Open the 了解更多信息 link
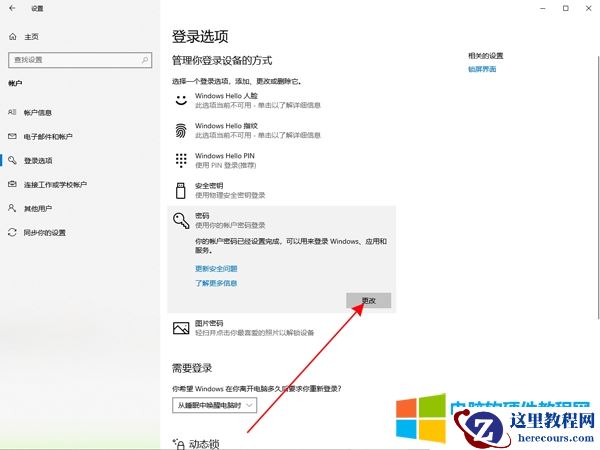The image size is (600, 450). tap(216, 283)
